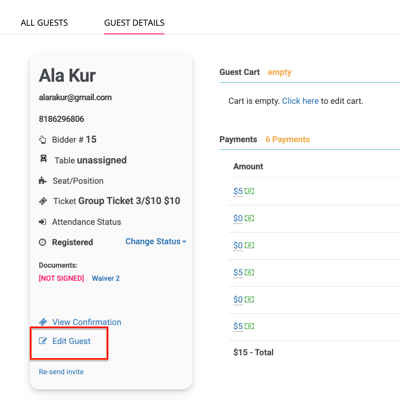Screen dimensions: 400x400
Task: Click the pencil icon beside Edit Guest
Action: click(x=43, y=341)
